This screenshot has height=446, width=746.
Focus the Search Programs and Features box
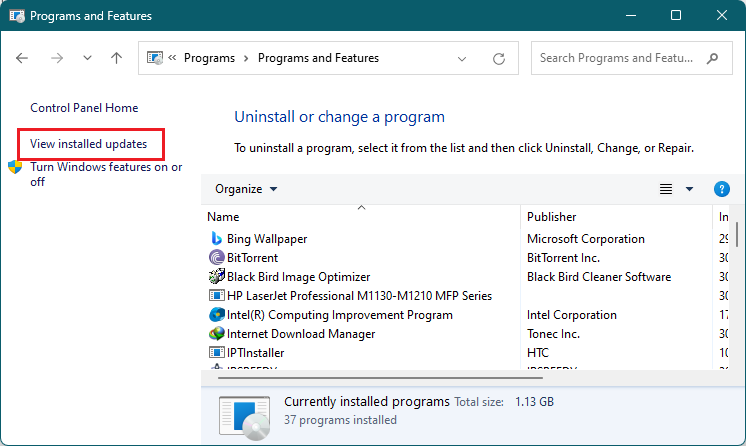tap(631, 58)
